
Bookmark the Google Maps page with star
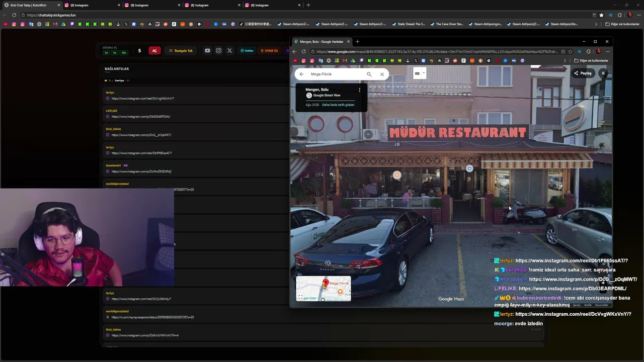pyautogui.click(x=570, y=51)
